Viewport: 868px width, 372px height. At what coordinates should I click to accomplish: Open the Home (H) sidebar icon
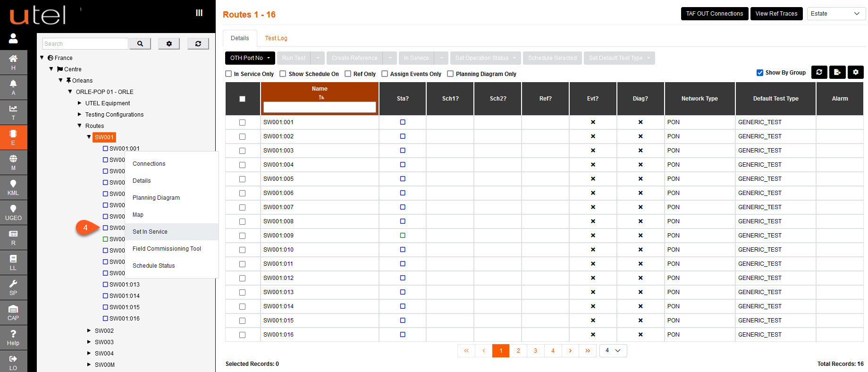[13, 62]
